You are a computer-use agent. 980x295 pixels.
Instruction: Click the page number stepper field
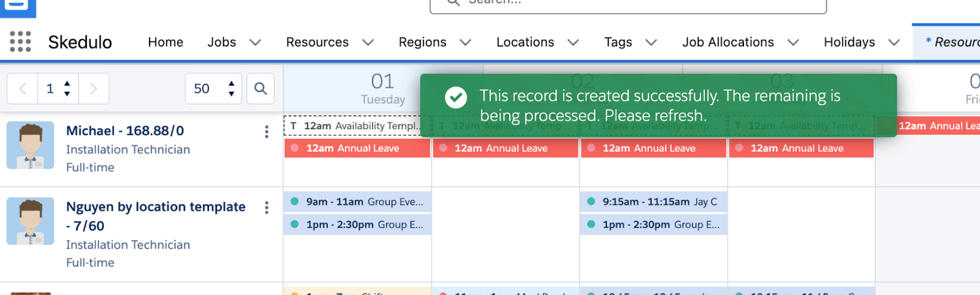pos(58,89)
